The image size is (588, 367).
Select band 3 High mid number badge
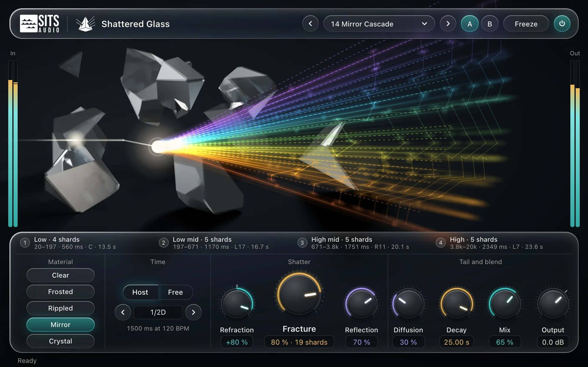tap(302, 243)
